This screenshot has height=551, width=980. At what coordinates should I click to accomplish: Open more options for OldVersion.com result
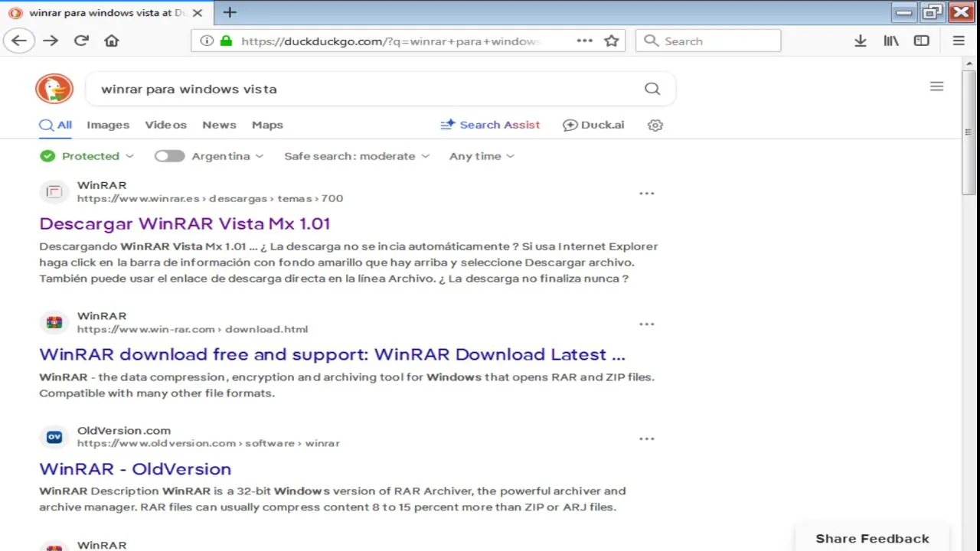pos(647,439)
